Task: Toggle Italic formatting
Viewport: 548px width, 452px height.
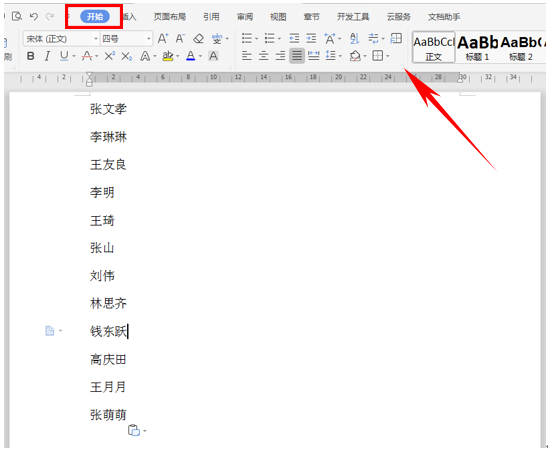Action: 47,56
